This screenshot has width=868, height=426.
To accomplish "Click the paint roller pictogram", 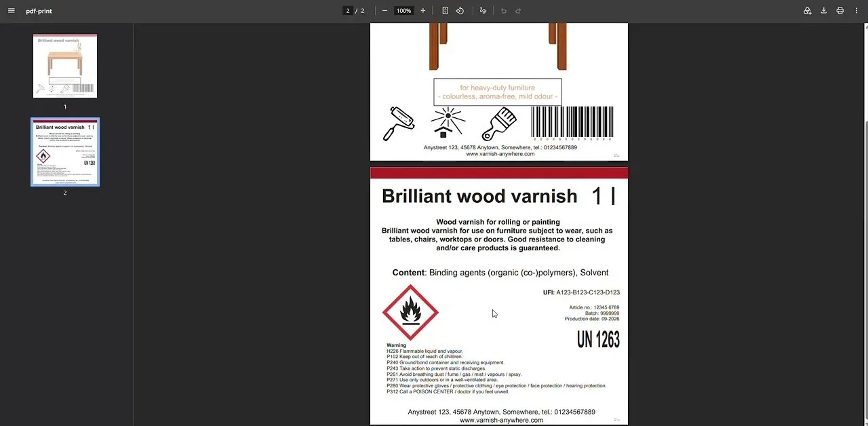I will coord(399,123).
